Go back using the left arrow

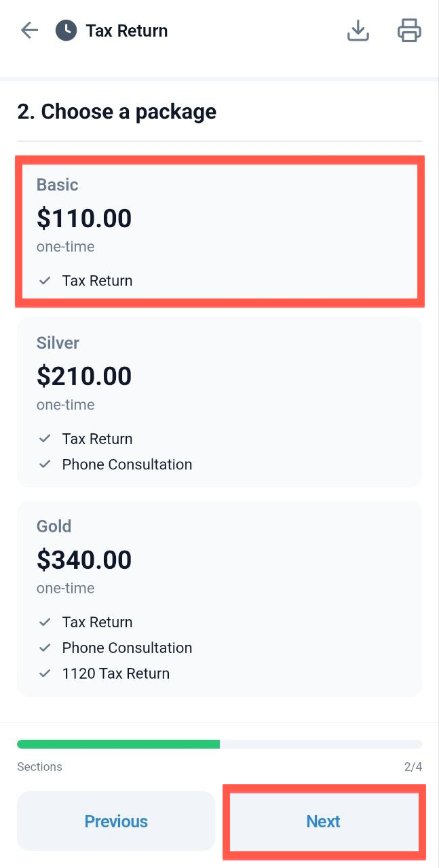click(x=29, y=31)
